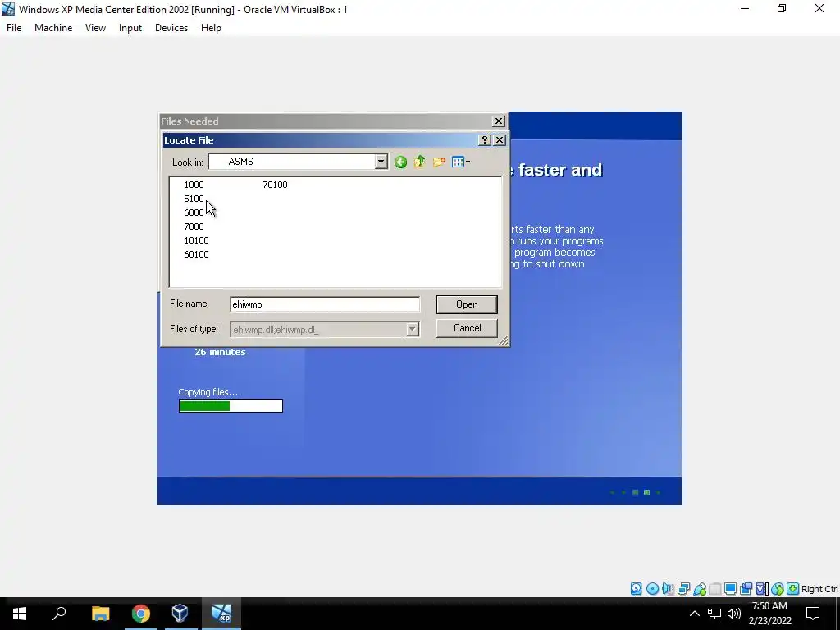Screen dimensions: 840x630
Task: Click the Windows XP VM taskbar icon
Action: (x=221, y=614)
